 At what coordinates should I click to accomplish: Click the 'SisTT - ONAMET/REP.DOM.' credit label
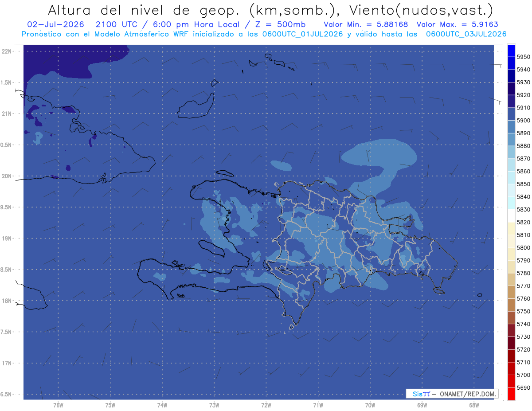click(x=452, y=394)
